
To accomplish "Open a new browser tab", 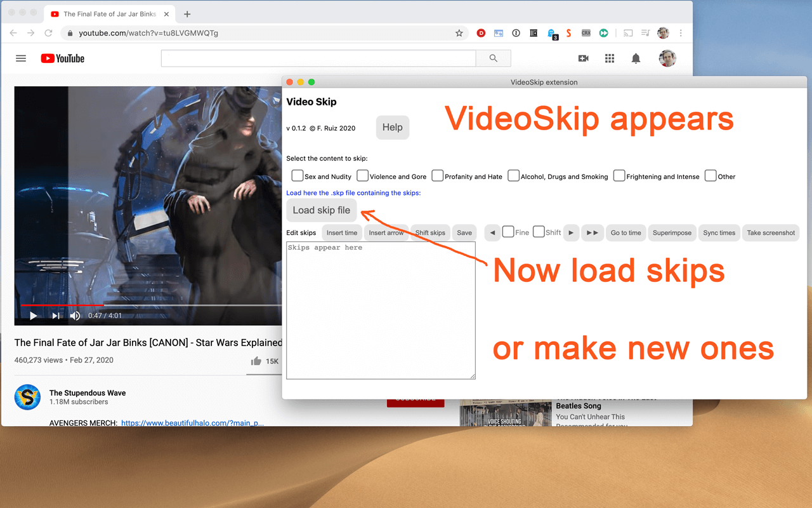I will click(187, 13).
